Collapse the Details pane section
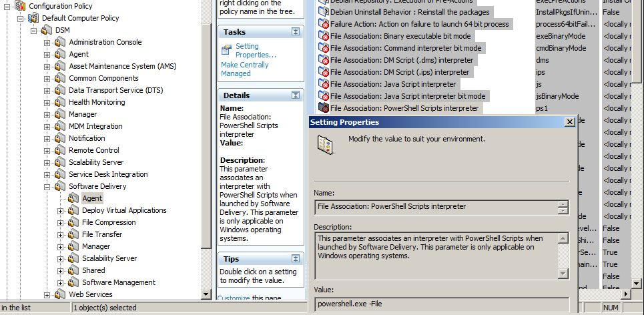This screenshot has height=315, width=644. point(295,95)
